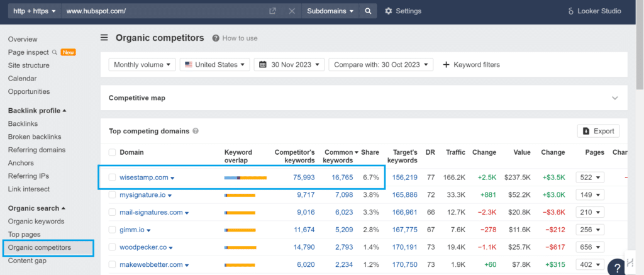Open Top pages in sidebar
Viewport: 644px width, 275px height.
[x=25, y=235]
